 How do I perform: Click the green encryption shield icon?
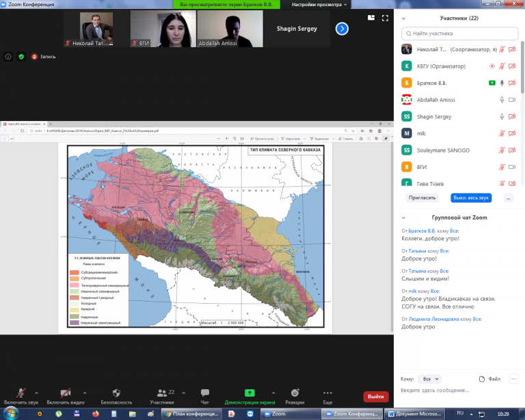(21, 57)
